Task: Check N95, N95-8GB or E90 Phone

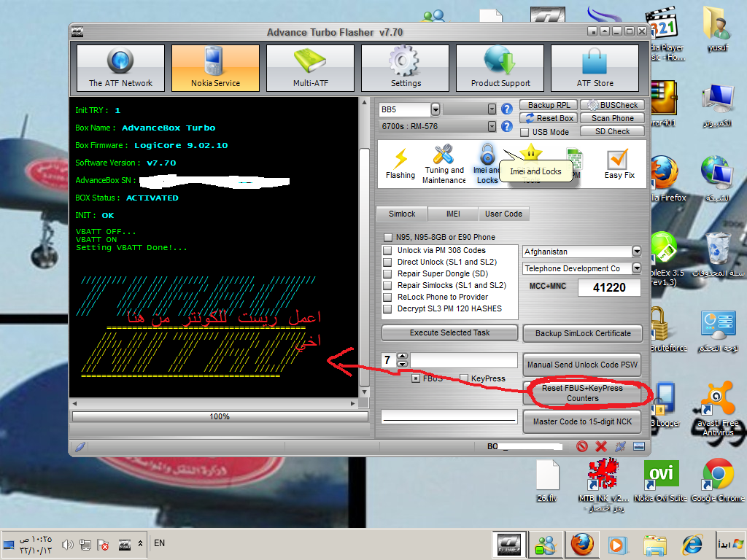Action: coord(388,237)
